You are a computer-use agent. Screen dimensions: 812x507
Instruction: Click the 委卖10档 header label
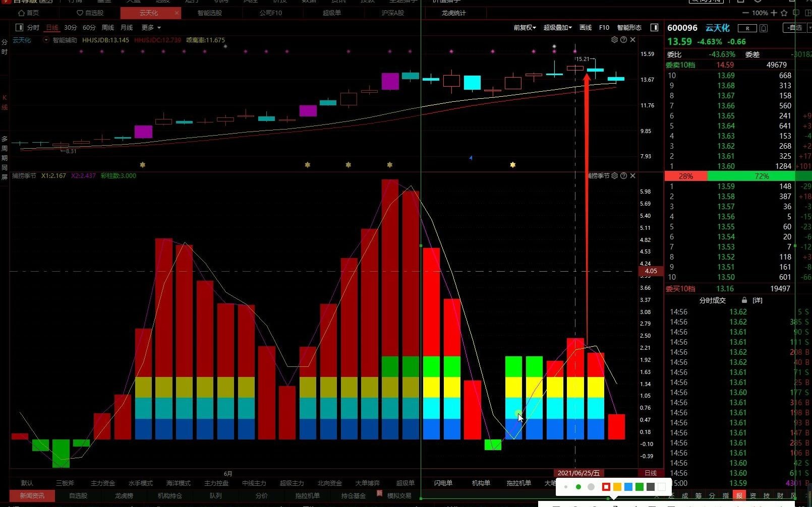[680, 65]
